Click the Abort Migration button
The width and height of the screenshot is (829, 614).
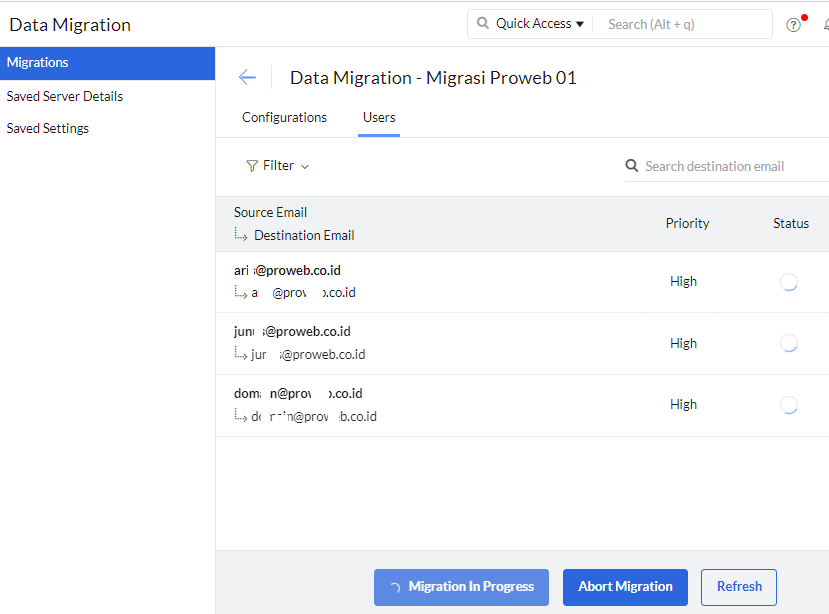(x=625, y=587)
